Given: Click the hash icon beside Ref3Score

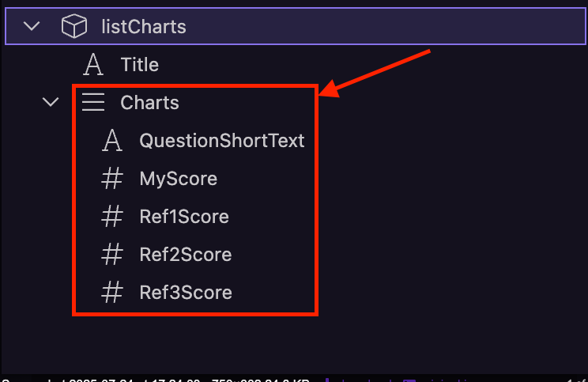Looking at the screenshot, I should (x=112, y=292).
